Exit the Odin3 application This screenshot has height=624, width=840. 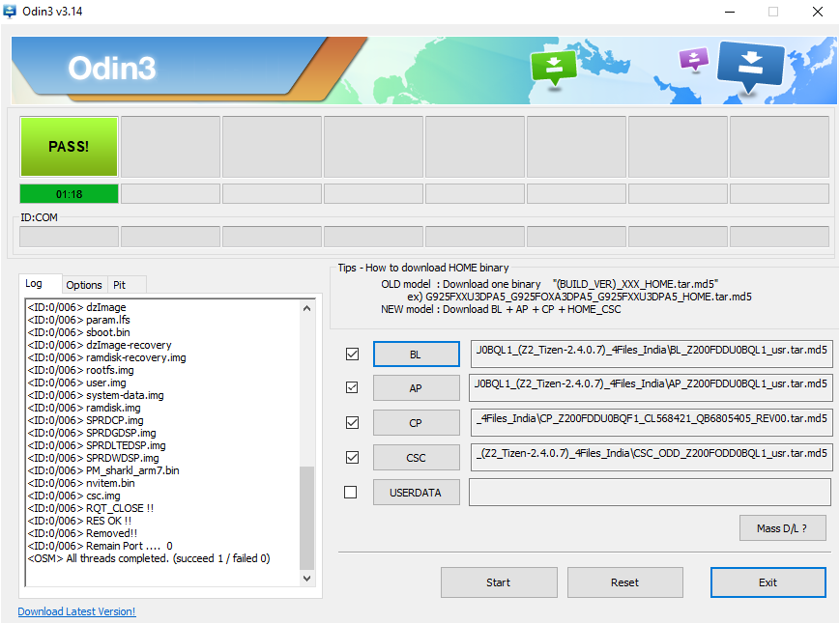768,582
